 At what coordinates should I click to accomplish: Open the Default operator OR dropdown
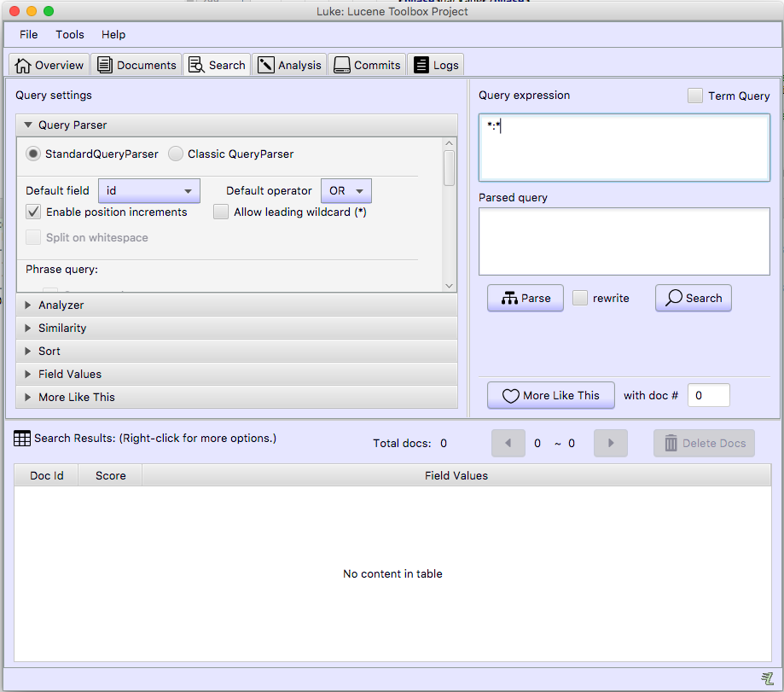tap(346, 191)
